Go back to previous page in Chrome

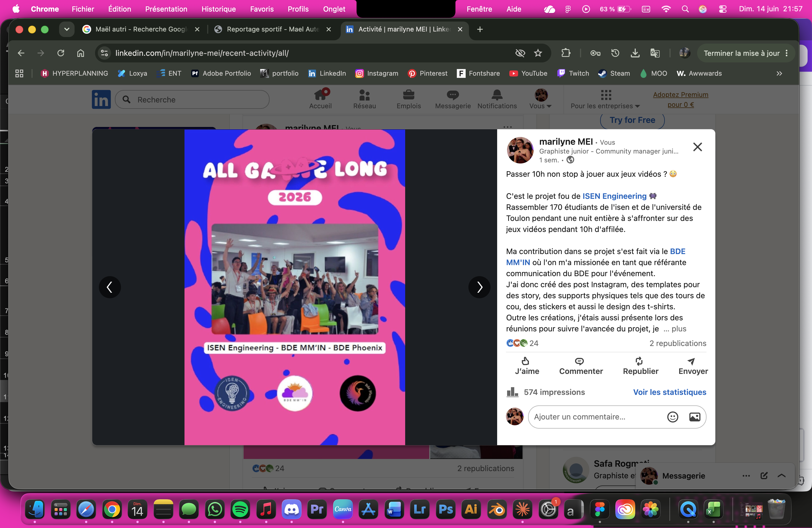click(21, 53)
